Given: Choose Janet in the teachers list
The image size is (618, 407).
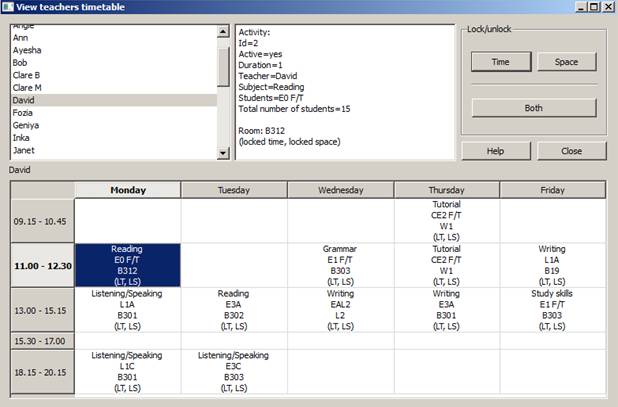Looking at the screenshot, I should coord(24,151).
